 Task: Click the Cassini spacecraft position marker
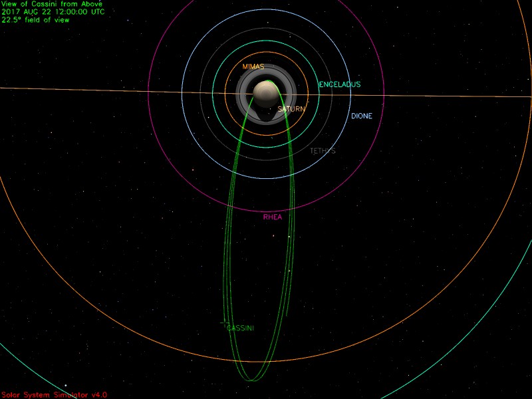coord(224,323)
